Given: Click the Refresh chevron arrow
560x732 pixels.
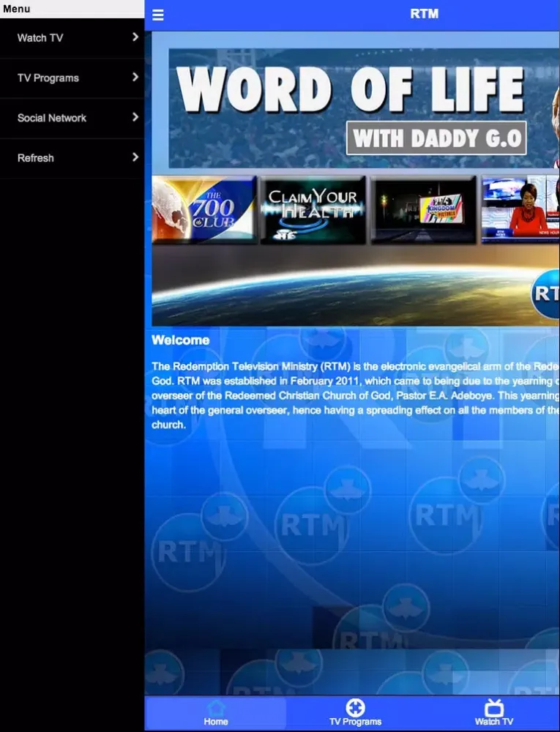Looking at the screenshot, I should click(135, 157).
